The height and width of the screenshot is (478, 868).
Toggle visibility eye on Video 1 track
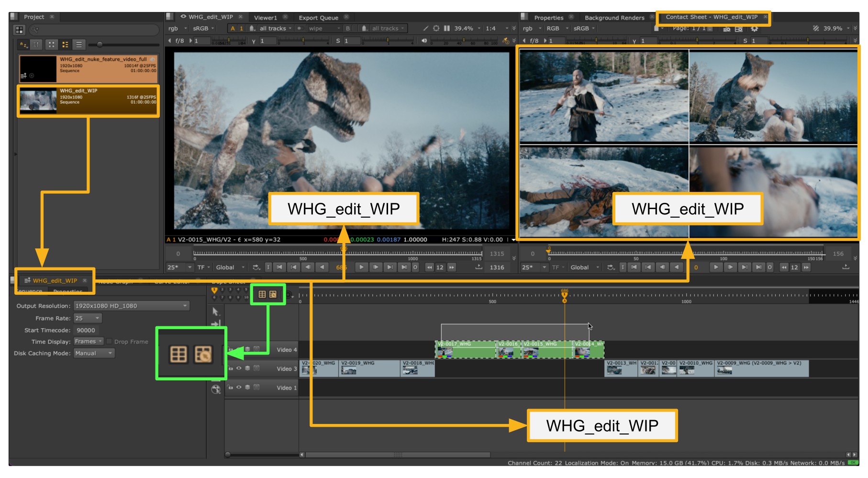(x=239, y=388)
